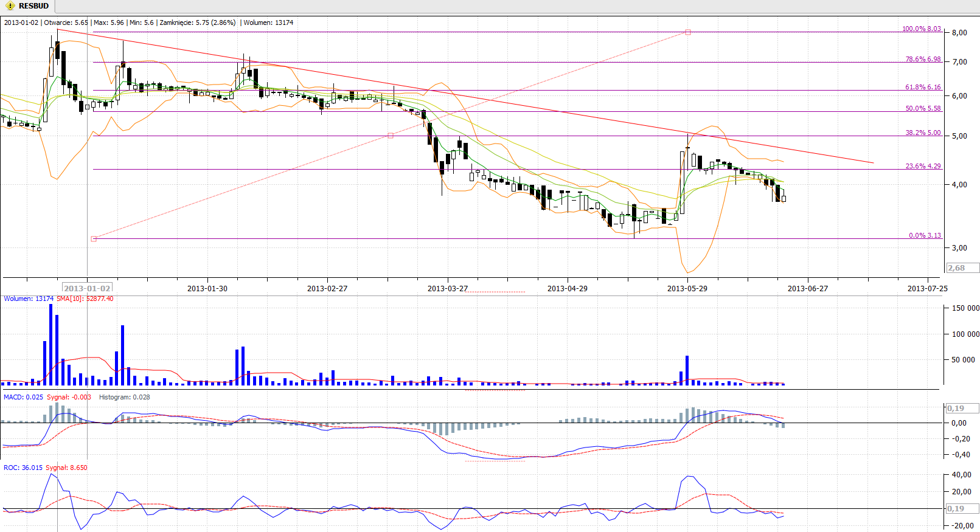
Task: Click the 7,00 price axis label
Action: (959, 62)
